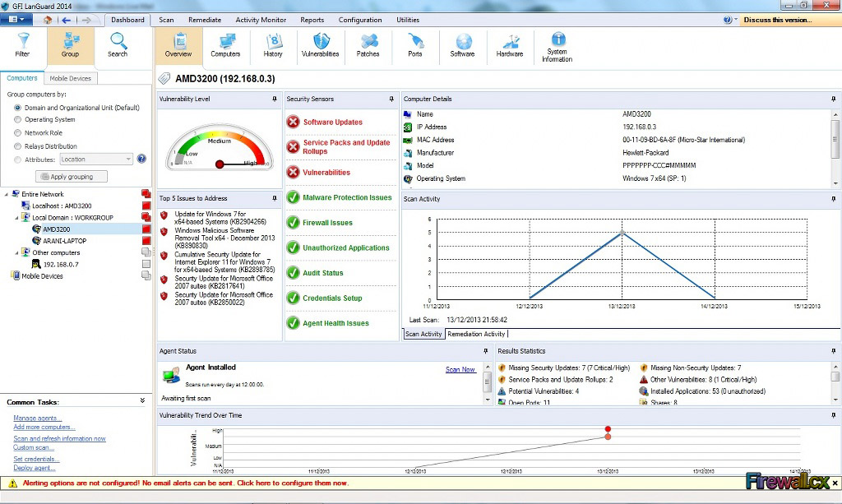The height and width of the screenshot is (504, 842).
Task: Click the Results Statistics vertical scrollbar
Action: (x=835, y=382)
